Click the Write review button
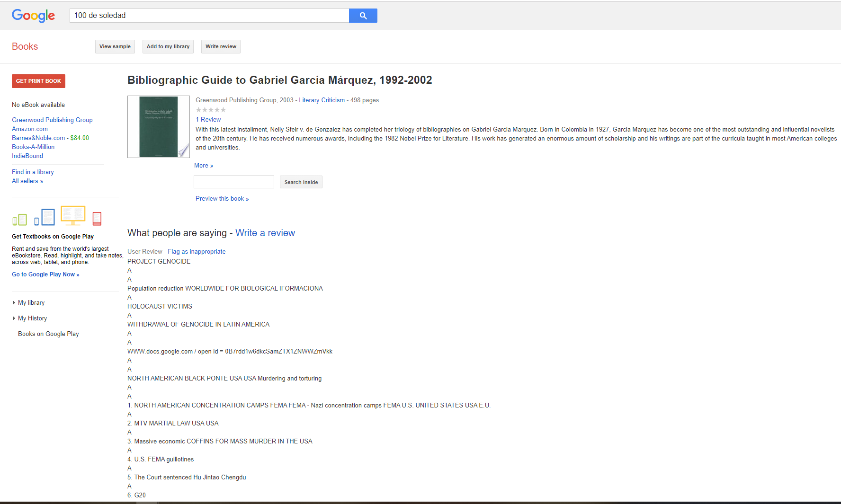 [221, 46]
